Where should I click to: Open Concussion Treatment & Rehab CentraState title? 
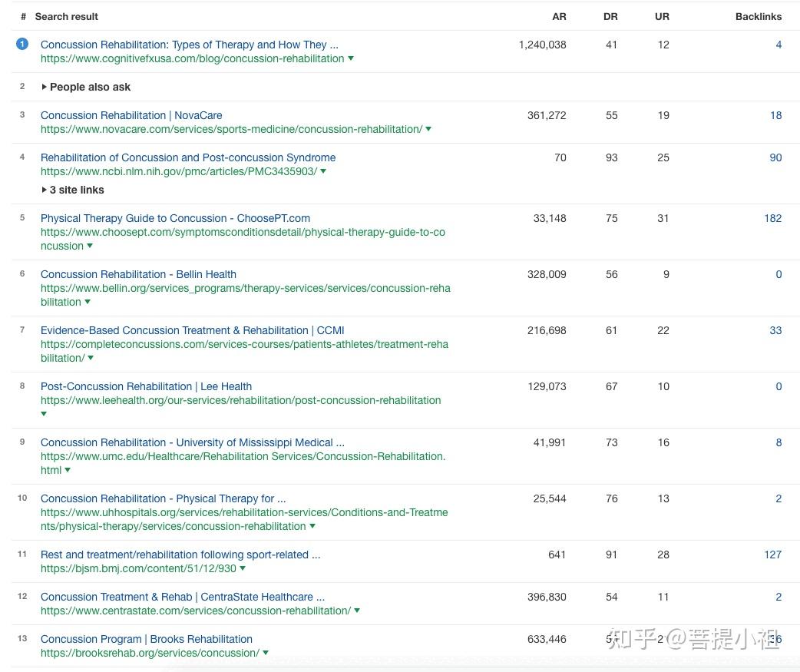182,597
